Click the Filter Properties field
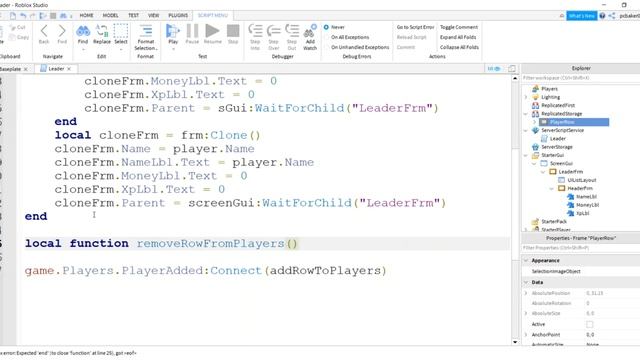Image resolution: width=640 pixels, height=360 pixels. coord(580,248)
